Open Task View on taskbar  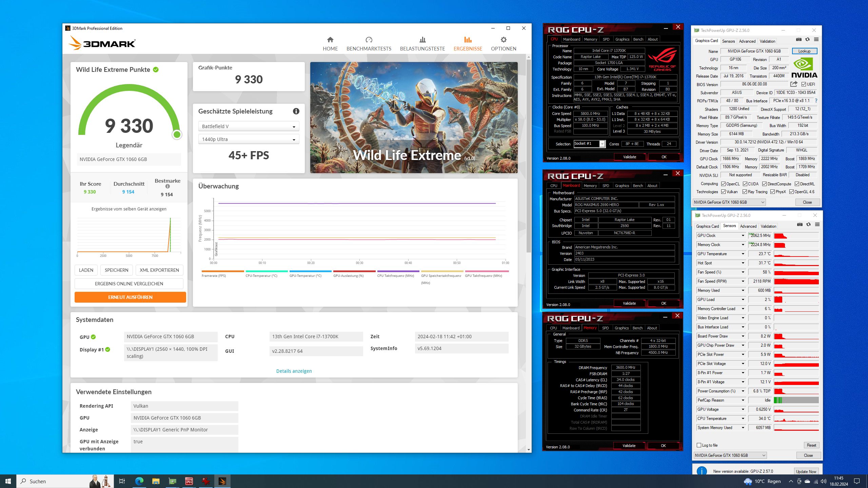pyautogui.click(x=122, y=481)
